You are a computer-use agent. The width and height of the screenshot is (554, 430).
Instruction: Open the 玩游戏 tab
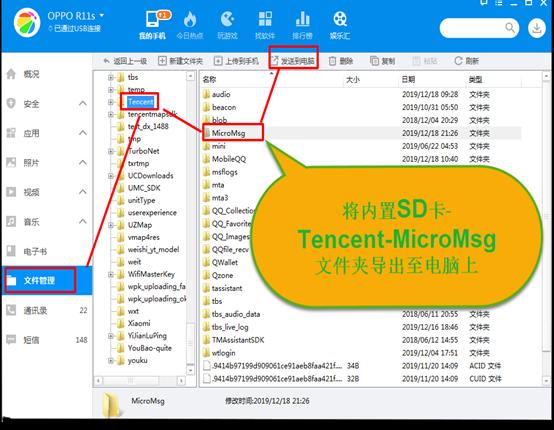click(x=227, y=25)
